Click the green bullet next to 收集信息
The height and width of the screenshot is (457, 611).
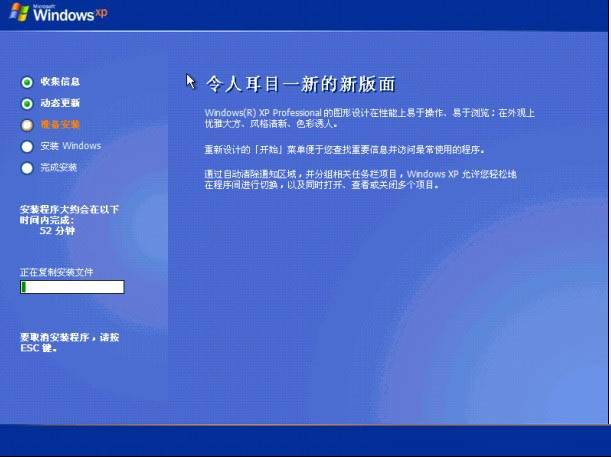tap(26, 82)
